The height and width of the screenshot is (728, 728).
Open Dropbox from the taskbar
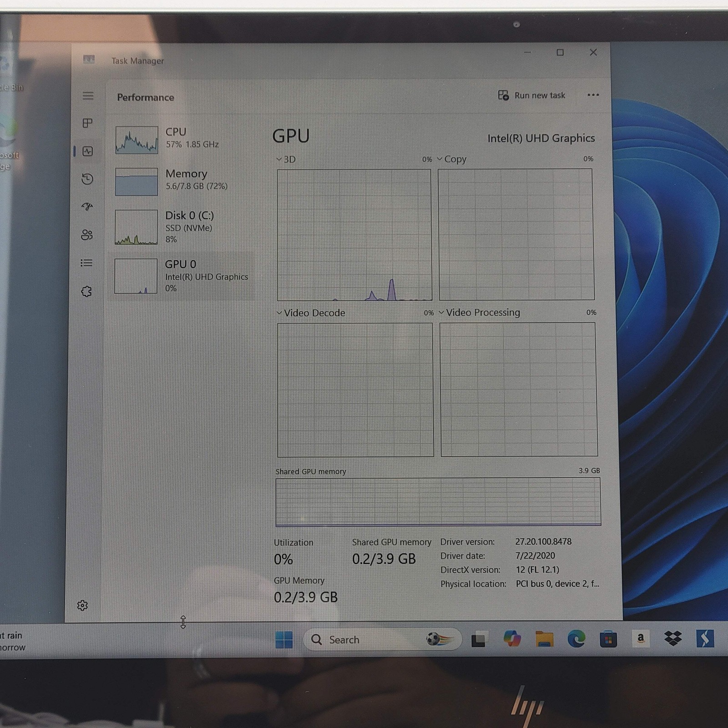coord(673,638)
